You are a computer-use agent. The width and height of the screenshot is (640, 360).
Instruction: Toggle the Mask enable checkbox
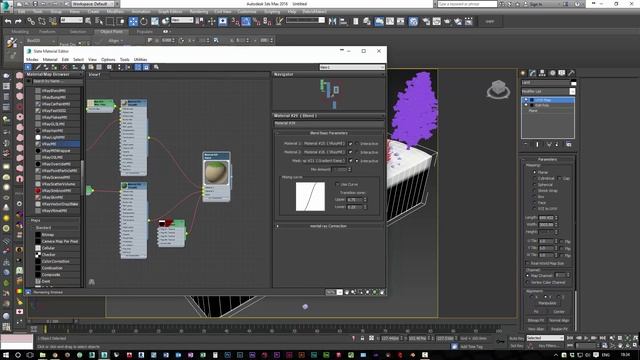coord(350,161)
